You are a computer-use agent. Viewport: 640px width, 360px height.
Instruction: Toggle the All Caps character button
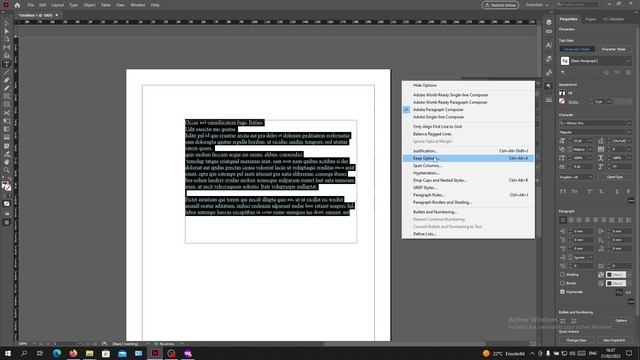point(563,191)
